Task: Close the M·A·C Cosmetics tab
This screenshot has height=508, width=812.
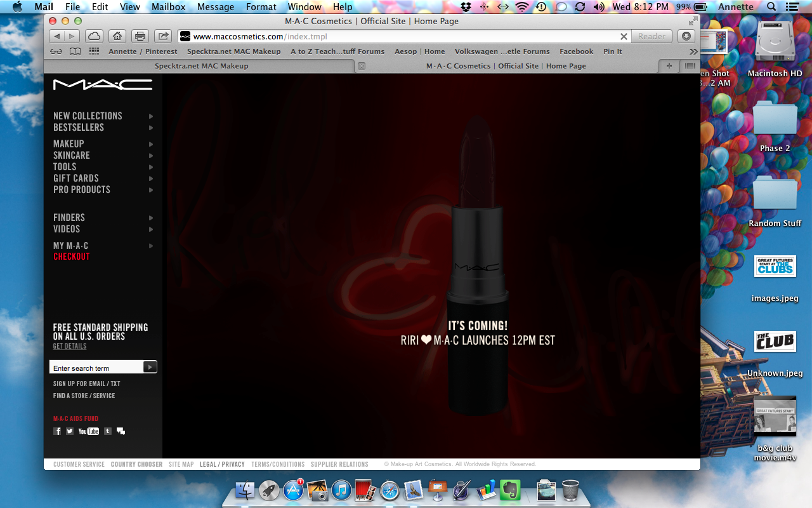Action: point(362,66)
